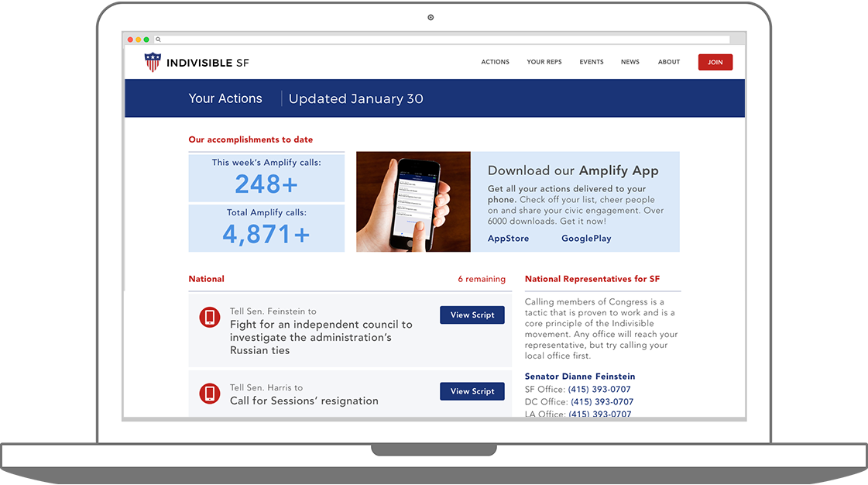Click the Call for Sessions' resignation title
This screenshot has height=485, width=868.
(x=304, y=401)
